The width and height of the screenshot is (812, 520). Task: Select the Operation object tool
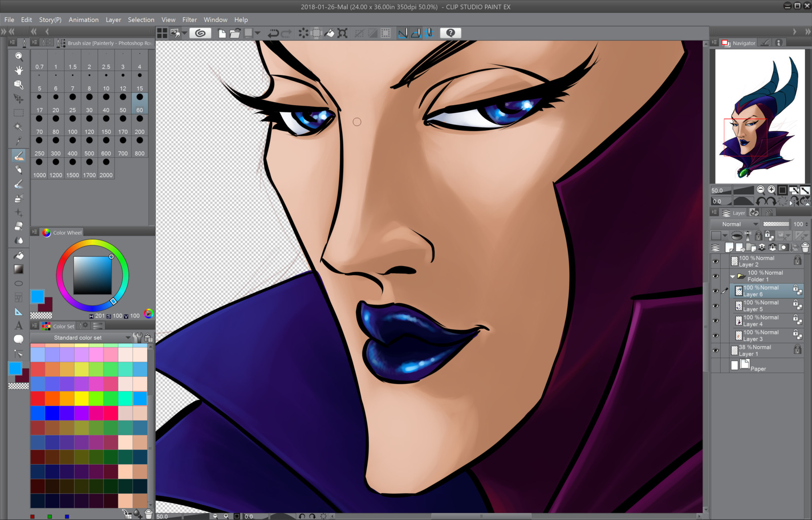tap(19, 84)
